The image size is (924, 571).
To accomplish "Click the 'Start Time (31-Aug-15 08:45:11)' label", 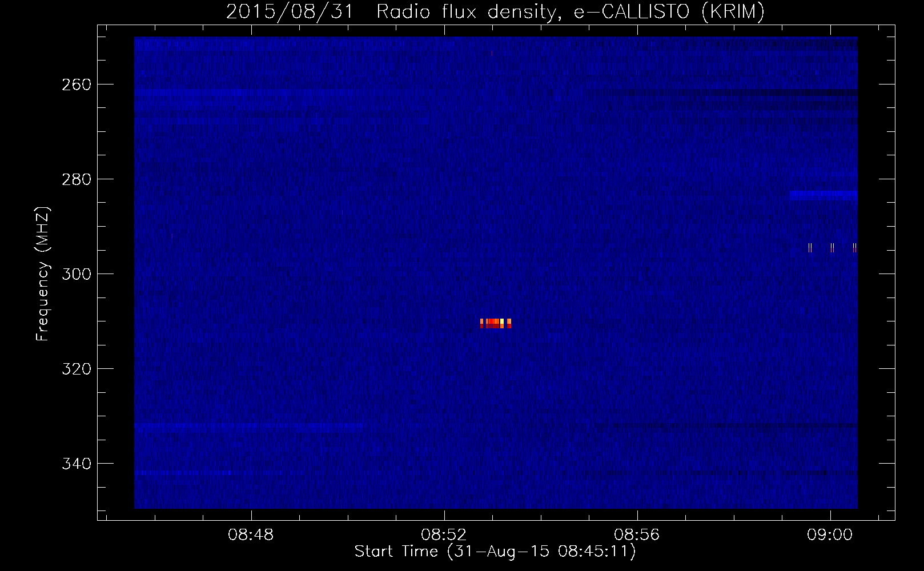I will (x=495, y=552).
